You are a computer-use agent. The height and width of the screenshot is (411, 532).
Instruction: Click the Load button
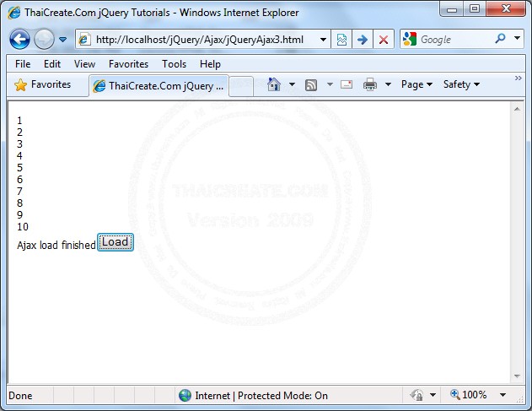click(x=116, y=242)
